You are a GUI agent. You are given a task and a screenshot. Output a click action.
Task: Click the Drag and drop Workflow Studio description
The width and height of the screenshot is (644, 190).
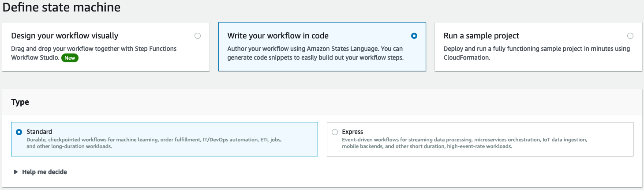[x=94, y=53]
